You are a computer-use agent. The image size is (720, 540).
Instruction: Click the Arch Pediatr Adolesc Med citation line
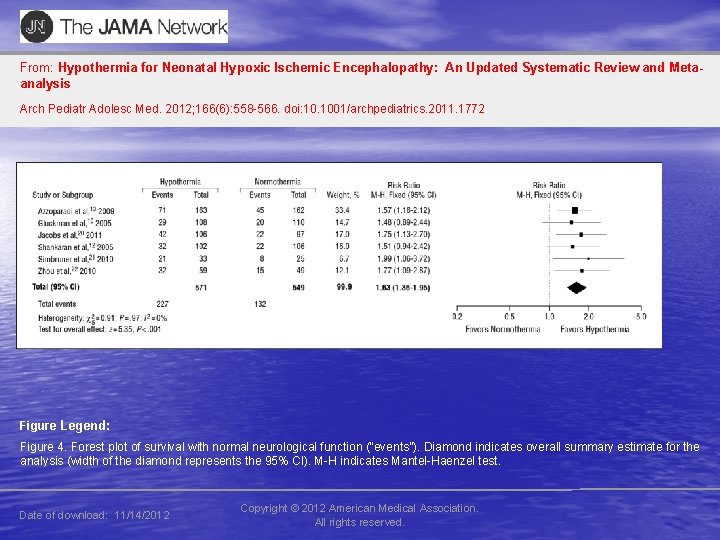pyautogui.click(x=252, y=109)
